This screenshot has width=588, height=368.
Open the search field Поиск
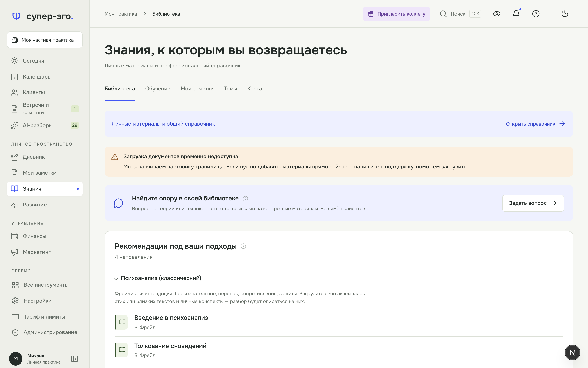coord(460,14)
